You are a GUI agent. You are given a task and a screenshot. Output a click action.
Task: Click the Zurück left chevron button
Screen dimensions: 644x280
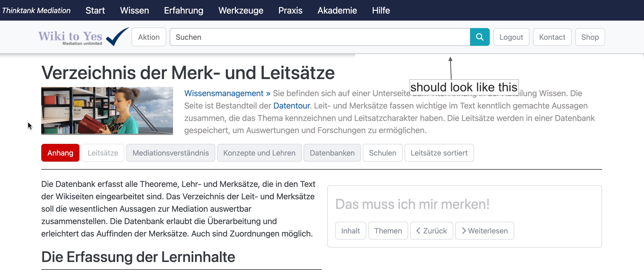tap(431, 231)
